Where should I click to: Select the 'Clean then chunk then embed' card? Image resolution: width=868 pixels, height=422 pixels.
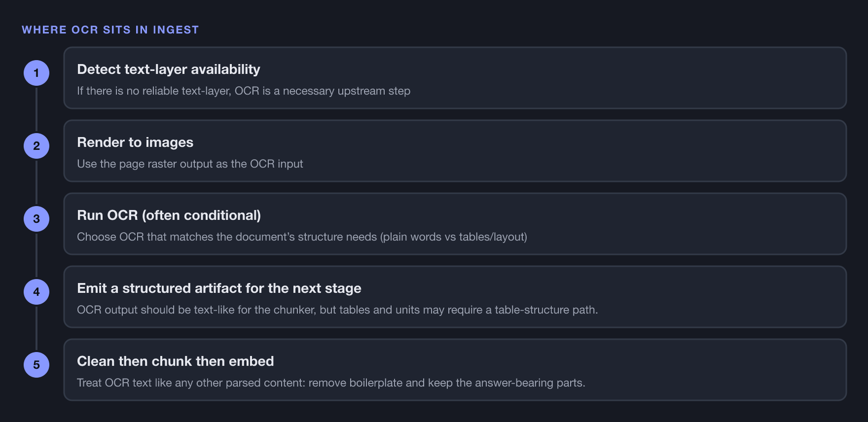455,370
